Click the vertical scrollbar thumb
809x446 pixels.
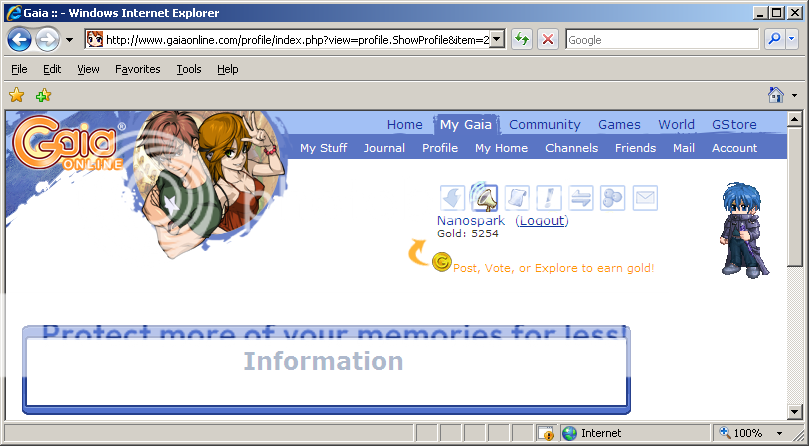[795, 197]
